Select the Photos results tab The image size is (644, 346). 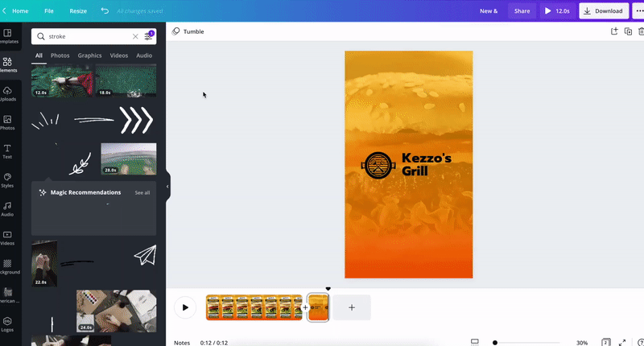click(x=60, y=56)
